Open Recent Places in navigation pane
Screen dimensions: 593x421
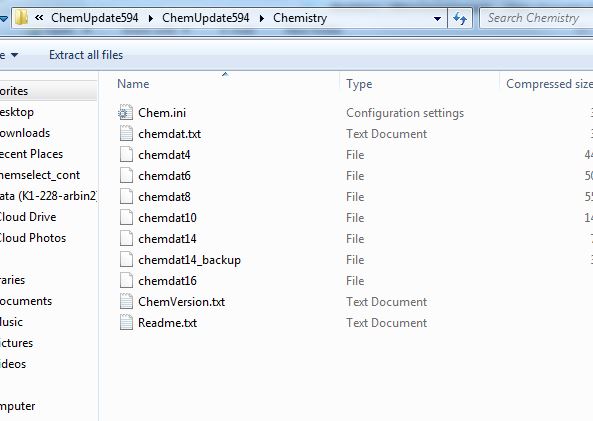(31, 154)
